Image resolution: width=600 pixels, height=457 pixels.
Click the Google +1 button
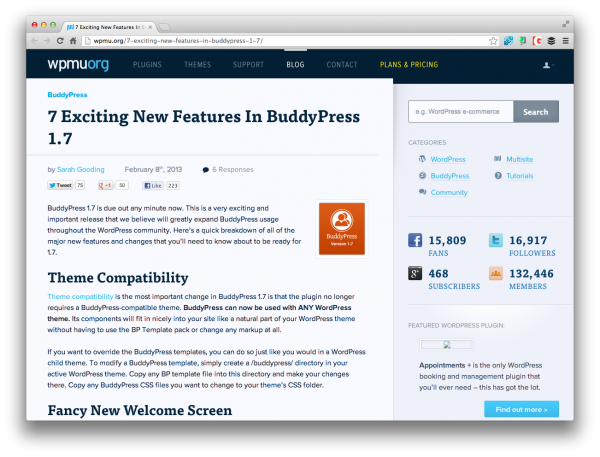pos(106,185)
